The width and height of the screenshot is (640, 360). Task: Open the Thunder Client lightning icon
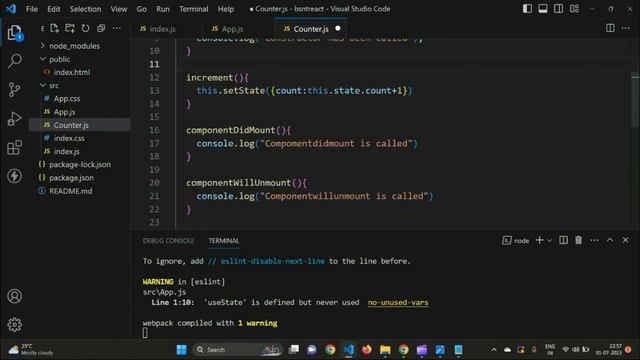click(x=15, y=176)
